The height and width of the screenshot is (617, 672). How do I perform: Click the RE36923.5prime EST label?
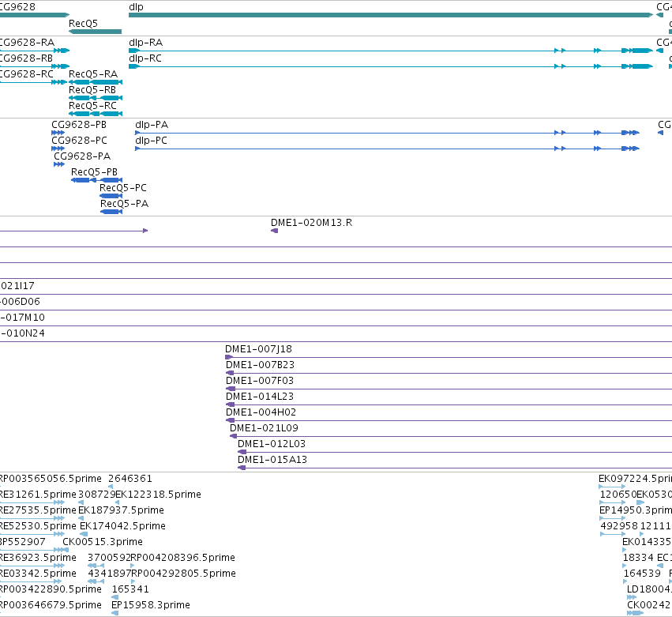(38, 558)
